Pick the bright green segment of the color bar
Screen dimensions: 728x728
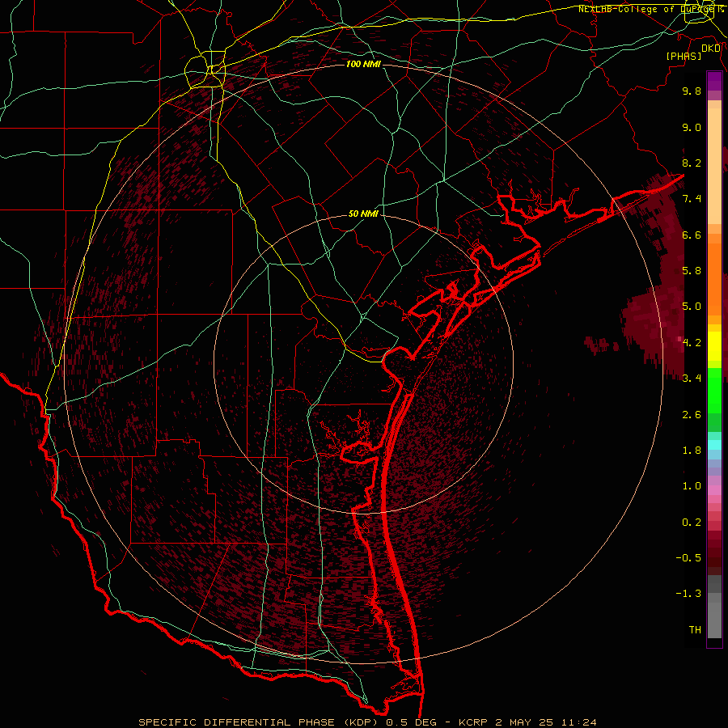pos(714,390)
